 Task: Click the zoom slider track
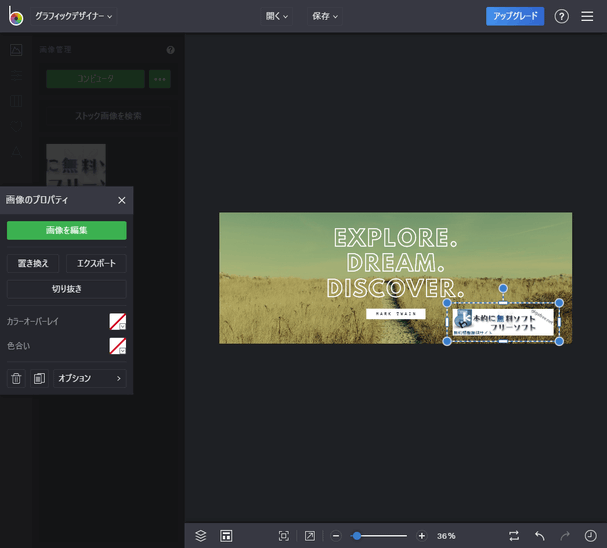click(x=379, y=536)
